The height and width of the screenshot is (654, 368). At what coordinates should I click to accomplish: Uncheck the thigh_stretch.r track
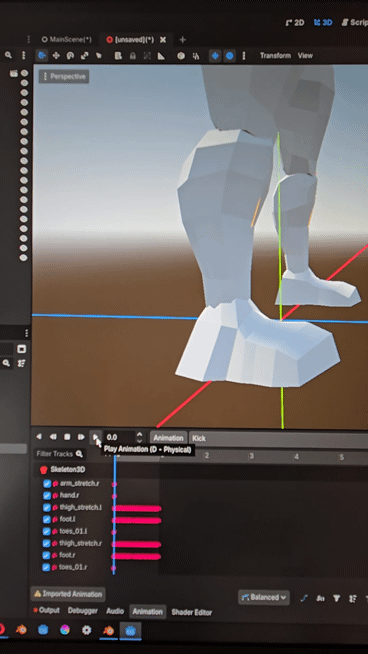[47, 543]
